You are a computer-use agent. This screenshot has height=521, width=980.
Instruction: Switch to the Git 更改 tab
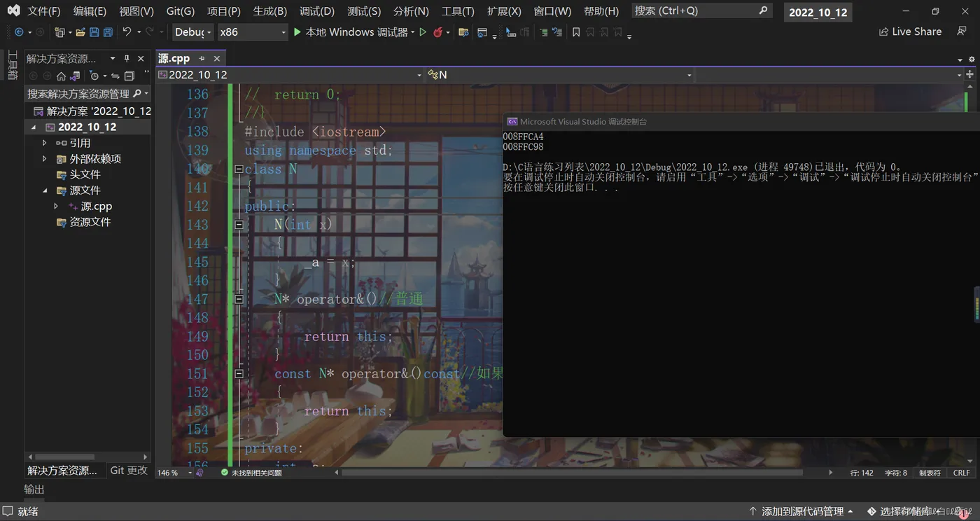point(129,471)
